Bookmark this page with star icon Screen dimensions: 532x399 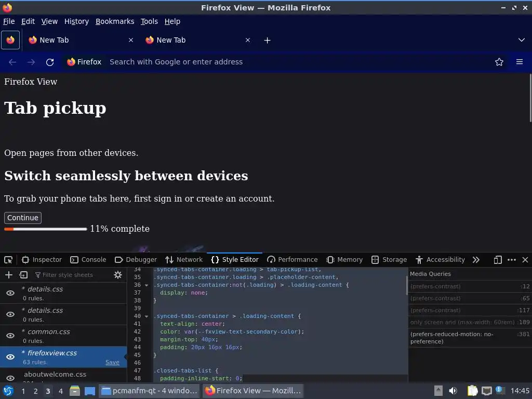pyautogui.click(x=499, y=62)
